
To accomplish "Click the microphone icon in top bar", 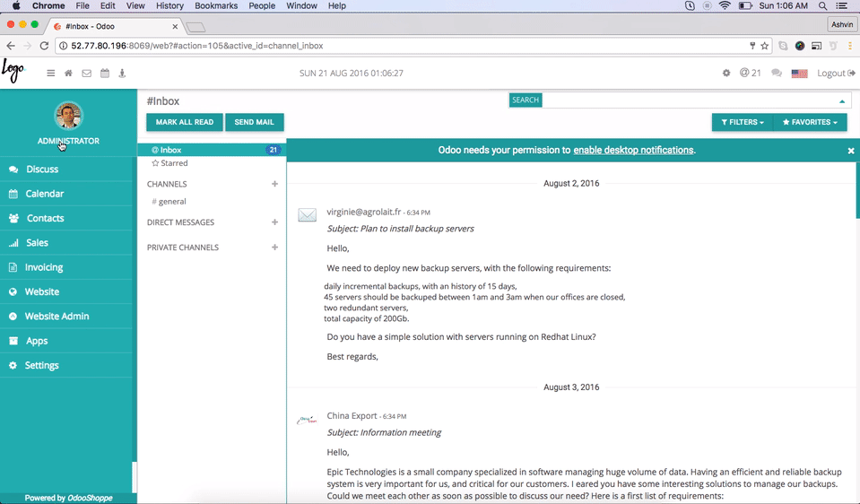I will click(122, 73).
